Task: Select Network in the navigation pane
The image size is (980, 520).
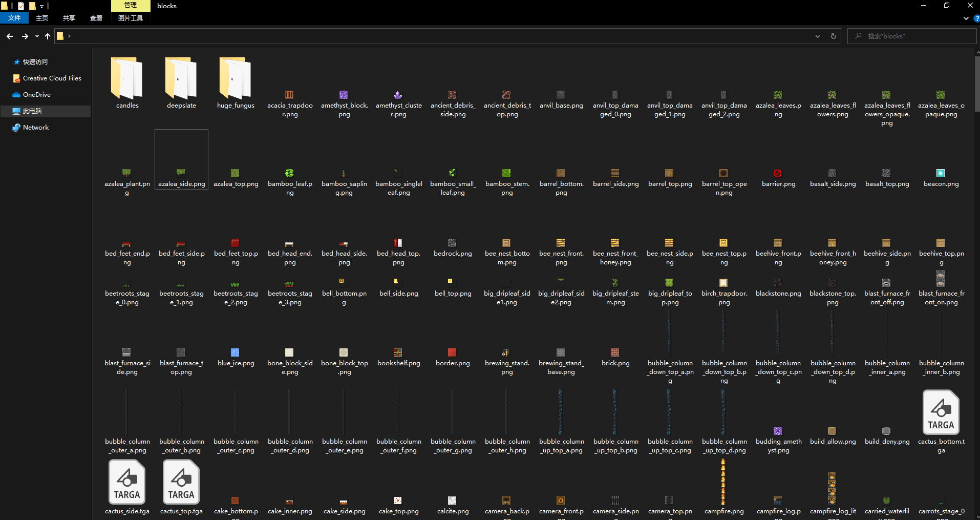Action: pyautogui.click(x=36, y=128)
